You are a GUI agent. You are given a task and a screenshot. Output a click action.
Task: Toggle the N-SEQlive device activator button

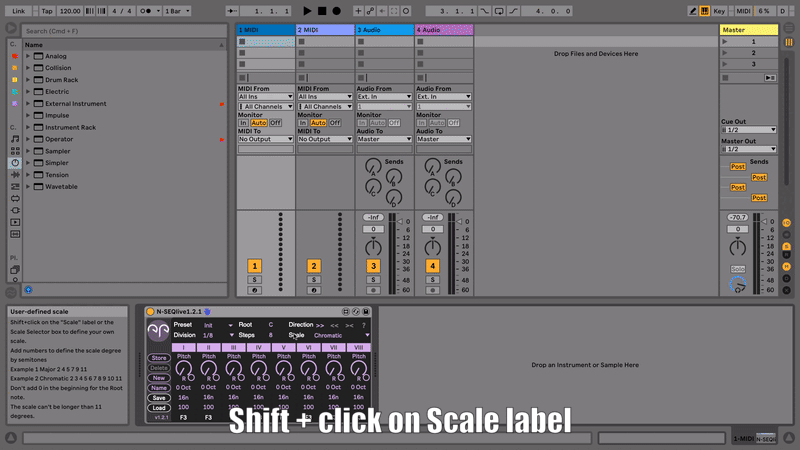click(x=151, y=312)
